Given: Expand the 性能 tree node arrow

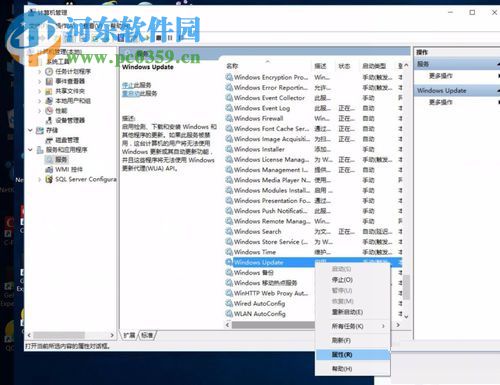Looking at the screenshot, I should pyautogui.click(x=40, y=110).
